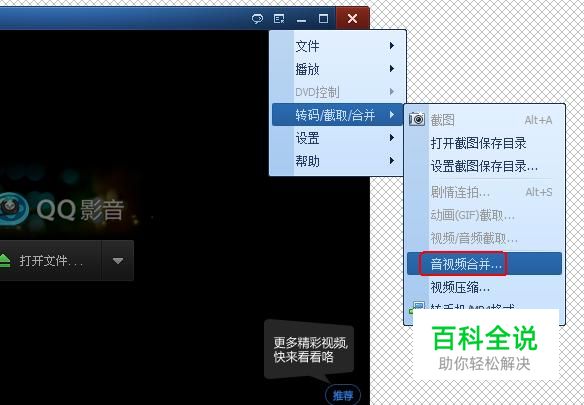Select 打开截图保存目录
The height and width of the screenshot is (405, 584).
484,143
